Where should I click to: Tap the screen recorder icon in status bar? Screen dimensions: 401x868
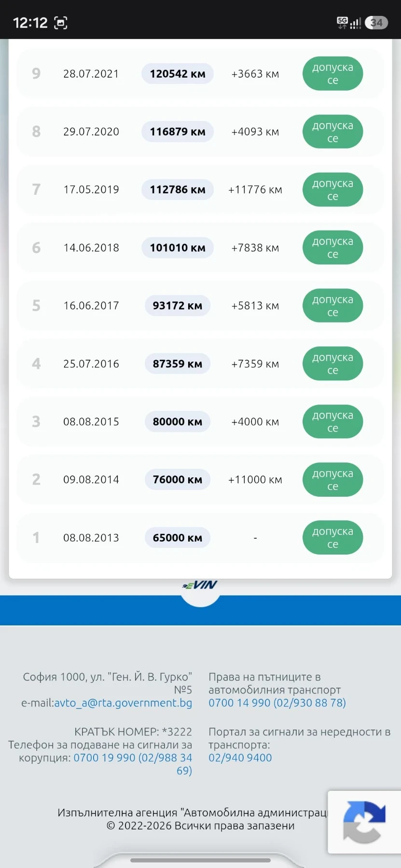pos(61,23)
